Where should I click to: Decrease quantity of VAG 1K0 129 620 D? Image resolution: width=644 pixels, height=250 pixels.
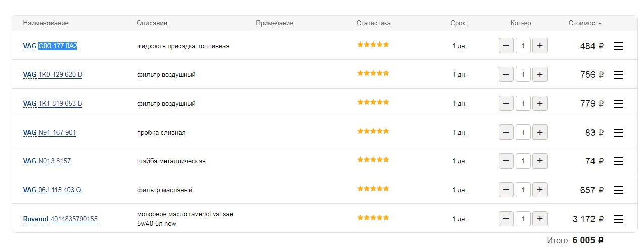tap(506, 75)
